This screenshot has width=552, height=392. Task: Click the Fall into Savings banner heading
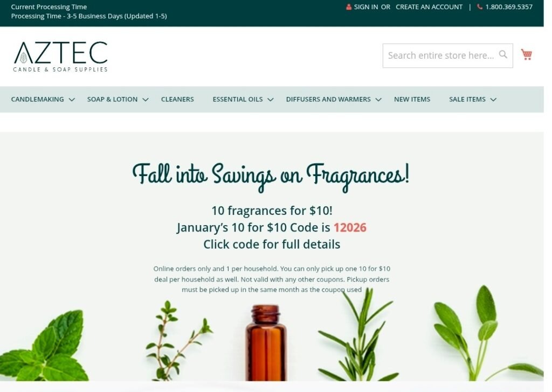271,176
